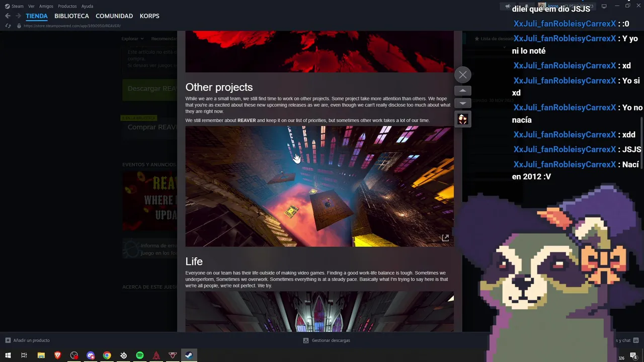Open the red A-shaped taskbar app

(156, 355)
